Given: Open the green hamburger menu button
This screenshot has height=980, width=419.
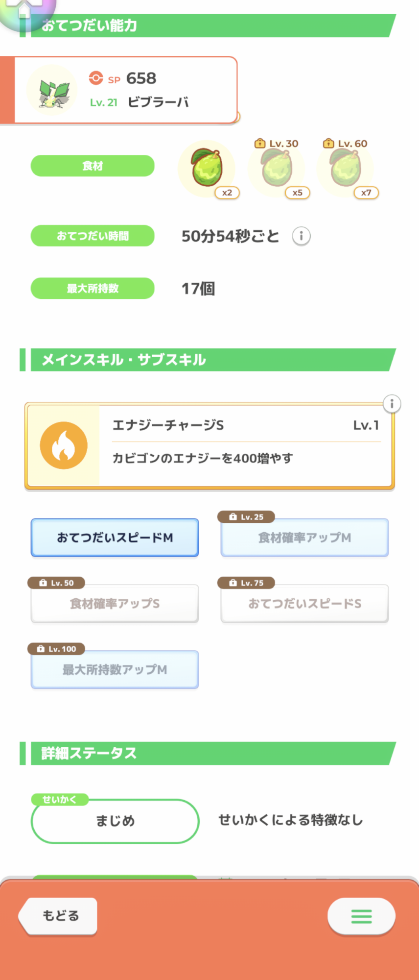Looking at the screenshot, I should pos(361,916).
